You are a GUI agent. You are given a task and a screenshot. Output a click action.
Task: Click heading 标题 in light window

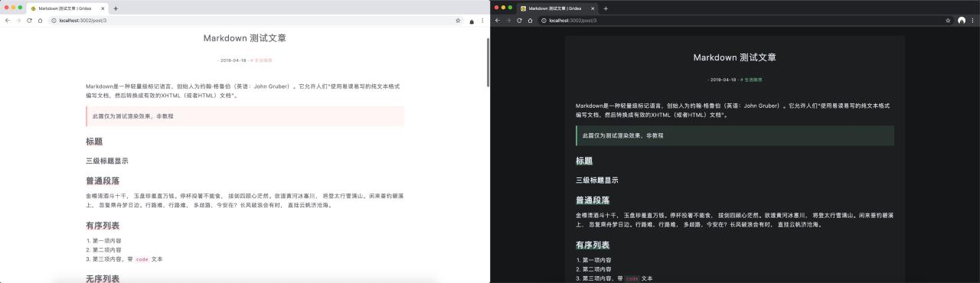point(94,141)
